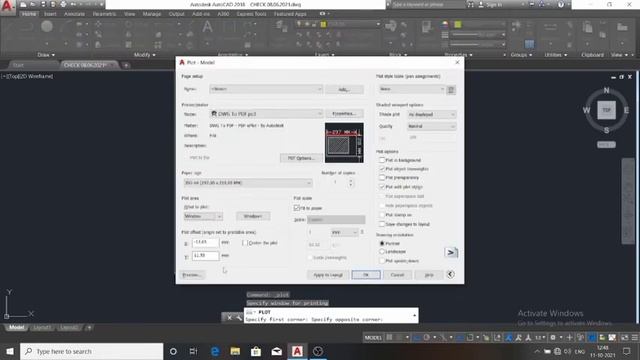Open the What to plot dropdown
640x360 pixels.
(x=203, y=216)
